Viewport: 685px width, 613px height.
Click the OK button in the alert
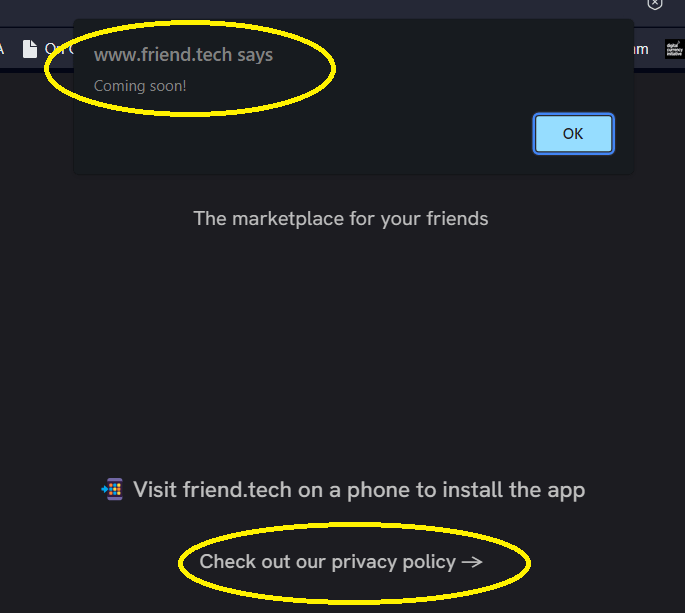(573, 134)
